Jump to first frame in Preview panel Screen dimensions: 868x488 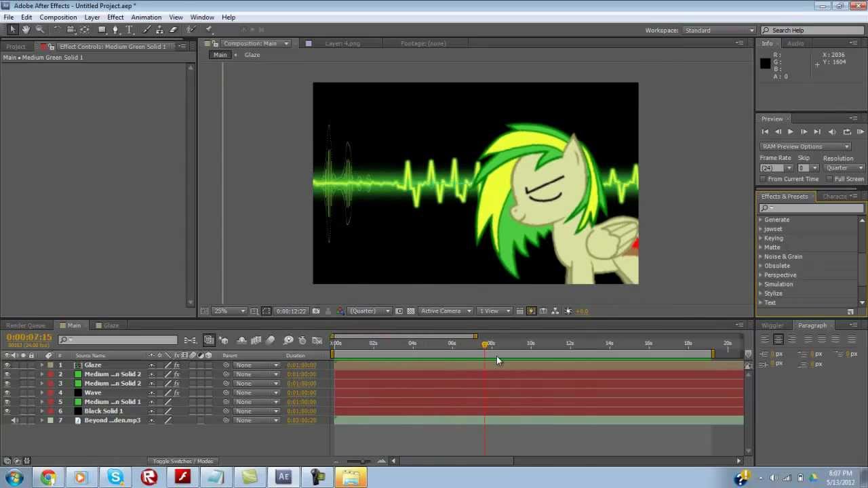pyautogui.click(x=765, y=132)
